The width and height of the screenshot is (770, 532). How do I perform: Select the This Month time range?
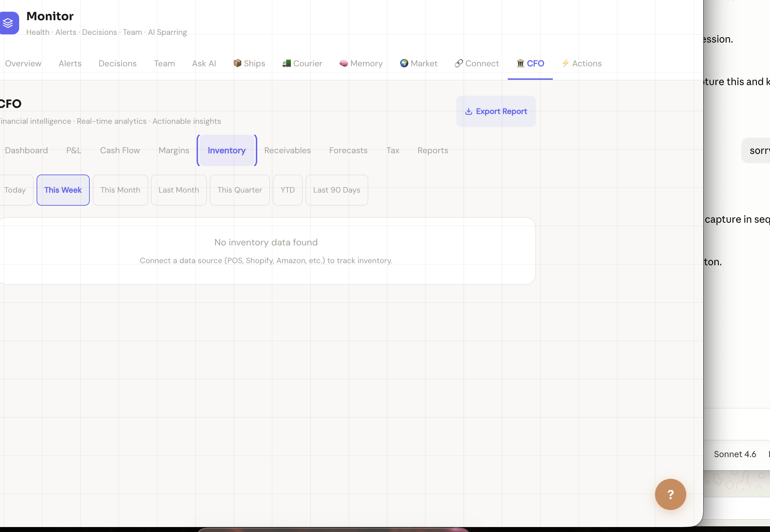[x=120, y=190]
